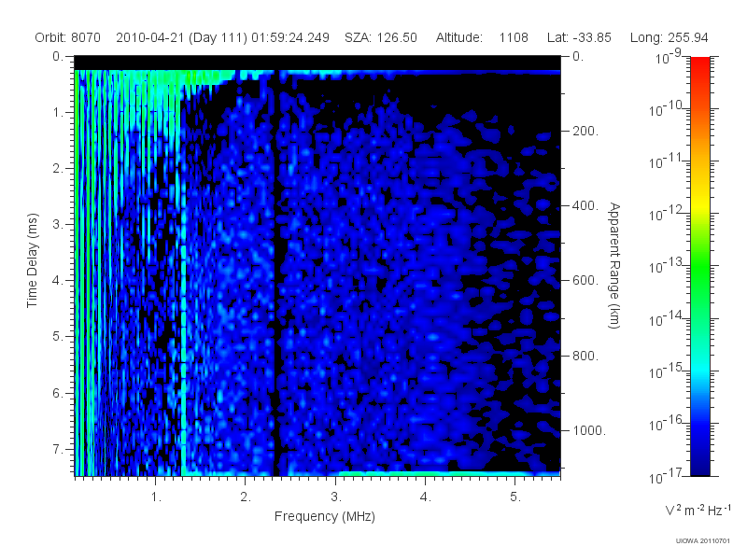Click the 3. tick label on frequency axis
747x560 pixels.
336,497
